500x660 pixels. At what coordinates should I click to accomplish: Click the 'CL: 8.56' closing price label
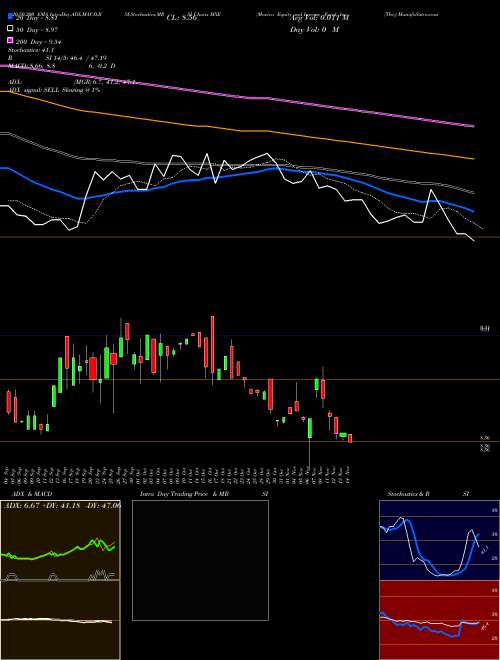[182, 18]
